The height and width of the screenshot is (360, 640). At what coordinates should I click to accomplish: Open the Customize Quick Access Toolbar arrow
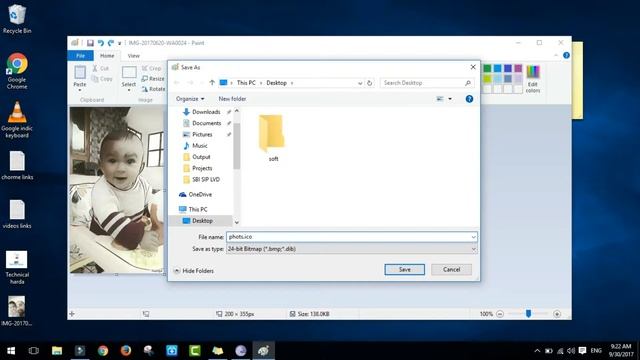120,43
